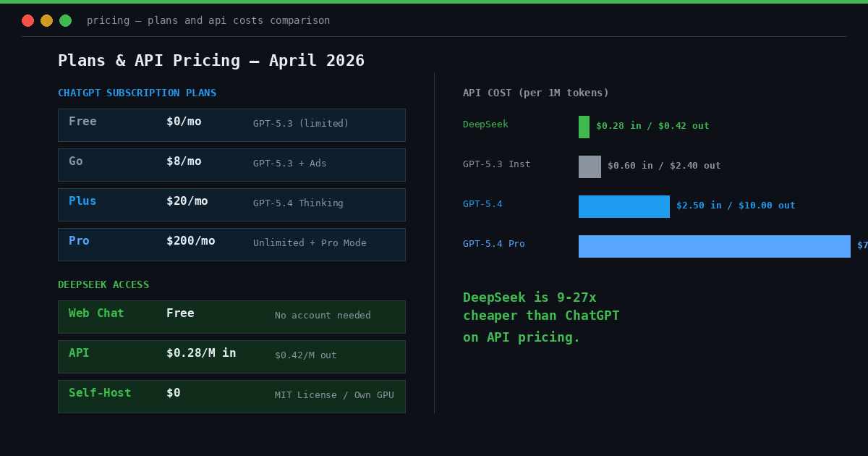Select the Free $0/mo plan row
The image size is (868, 456).
231,124
